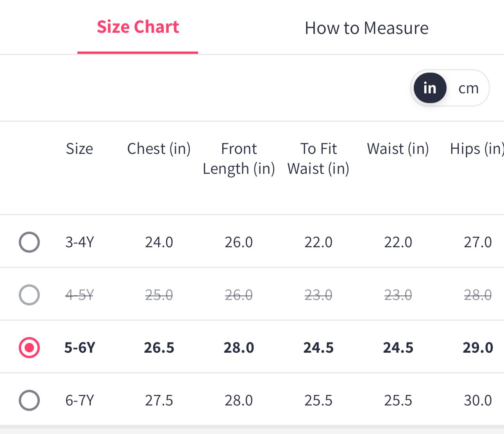504x434 pixels.
Task: Select the 3-4Y size radio button
Action: [x=29, y=242]
